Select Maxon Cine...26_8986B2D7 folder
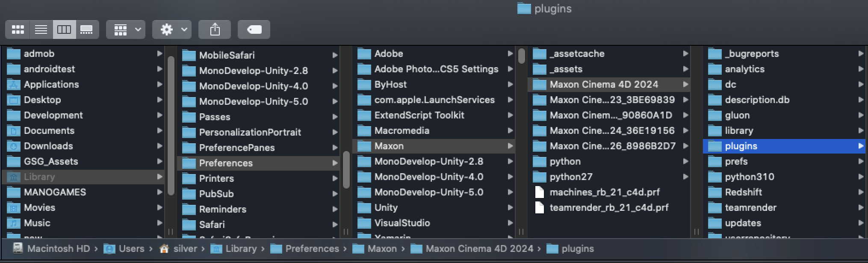868x263 pixels. pyautogui.click(x=609, y=146)
